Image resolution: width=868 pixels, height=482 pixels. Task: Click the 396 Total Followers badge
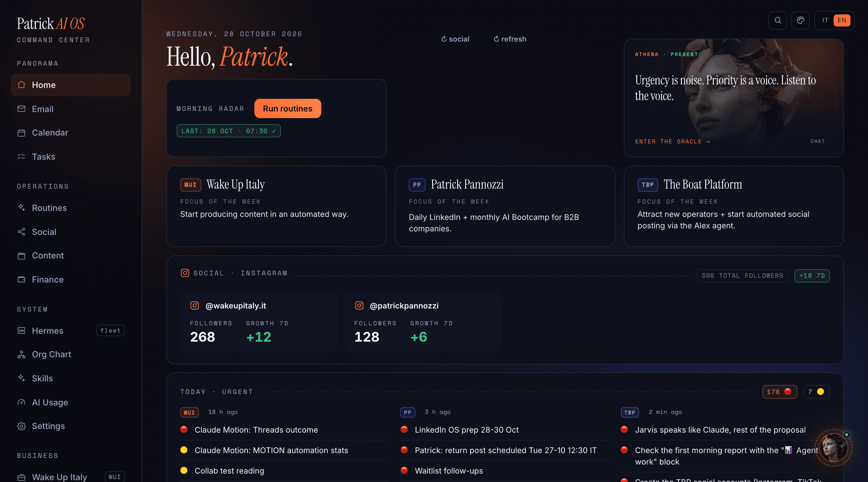click(742, 276)
